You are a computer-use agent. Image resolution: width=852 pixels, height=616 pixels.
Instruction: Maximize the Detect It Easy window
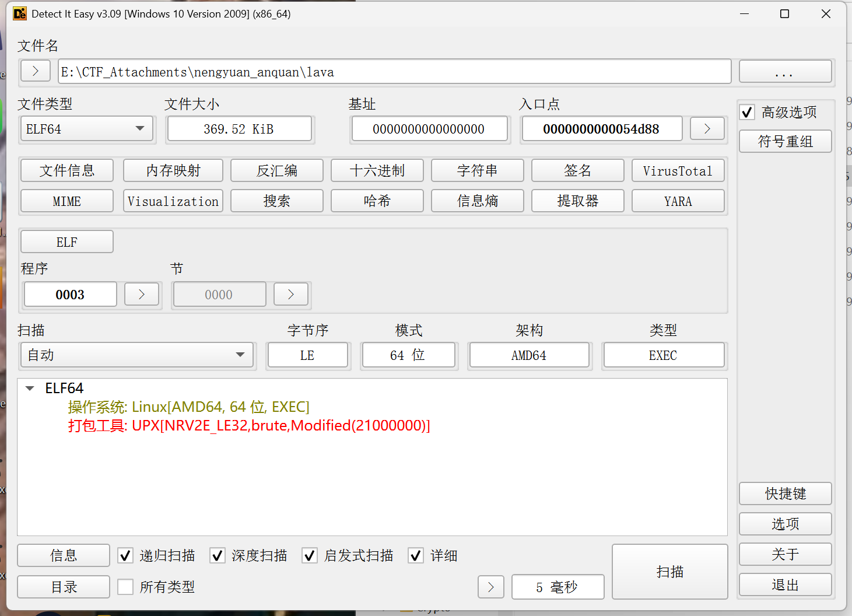[785, 13]
